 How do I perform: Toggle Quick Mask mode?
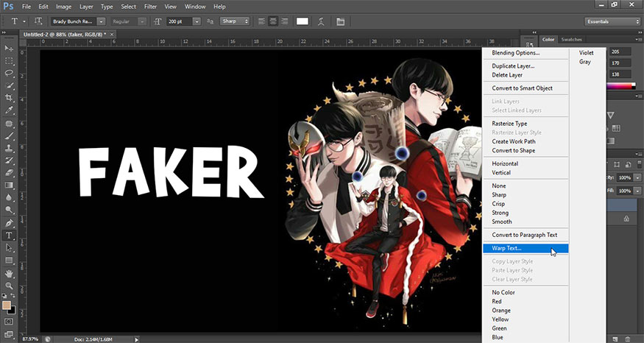click(9, 321)
